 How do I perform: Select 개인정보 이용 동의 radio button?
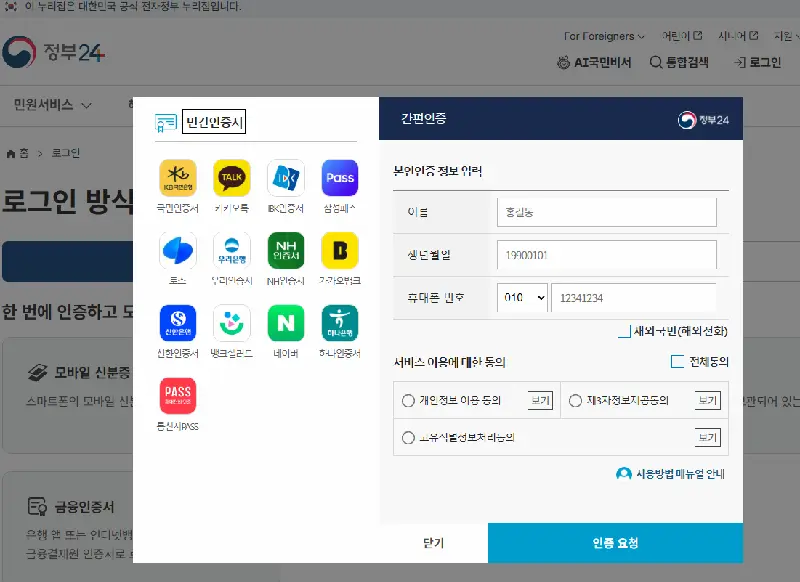coord(408,400)
